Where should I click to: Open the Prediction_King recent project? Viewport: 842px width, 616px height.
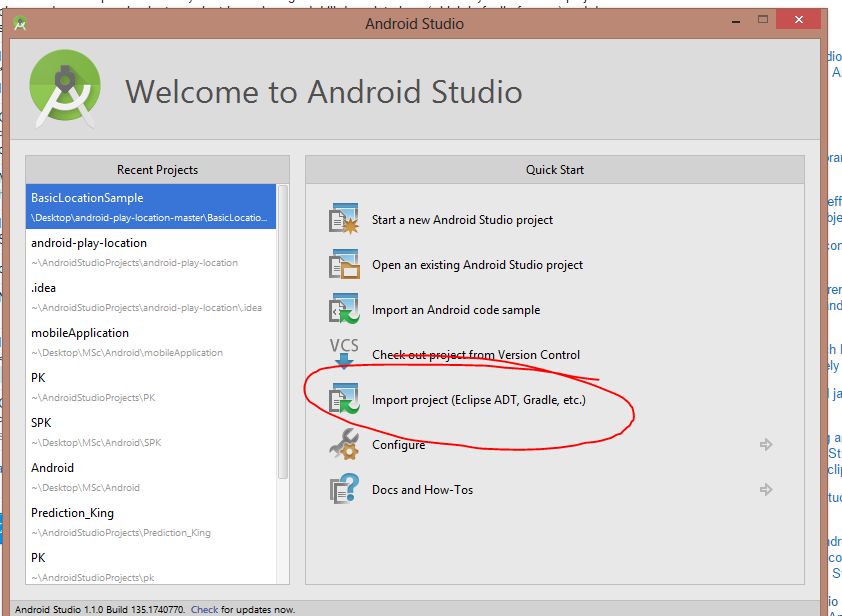point(151,522)
